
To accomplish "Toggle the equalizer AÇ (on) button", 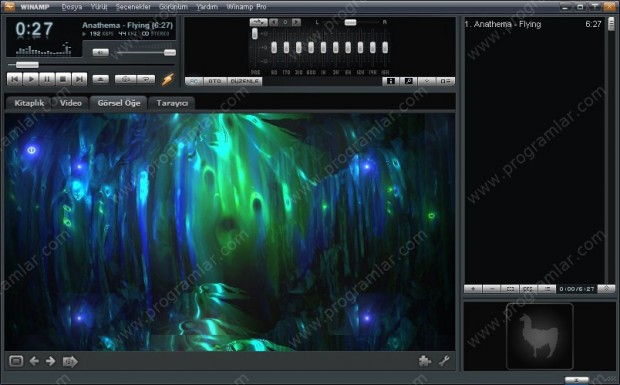I will tap(194, 81).
